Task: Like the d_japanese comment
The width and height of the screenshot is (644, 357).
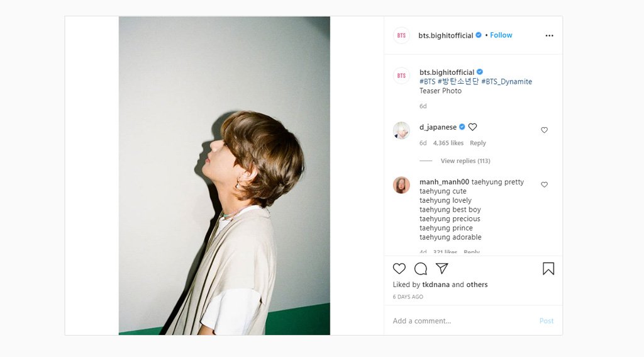Action: coord(545,130)
